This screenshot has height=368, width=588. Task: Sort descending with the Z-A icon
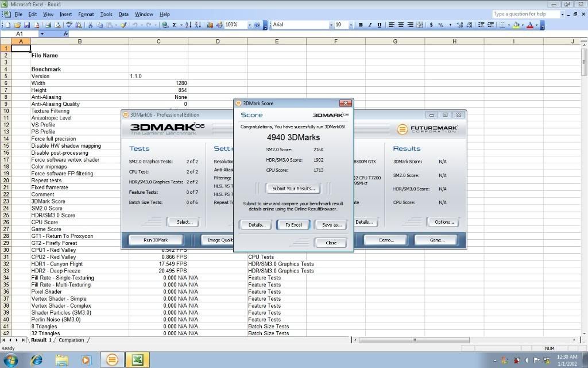click(198, 25)
